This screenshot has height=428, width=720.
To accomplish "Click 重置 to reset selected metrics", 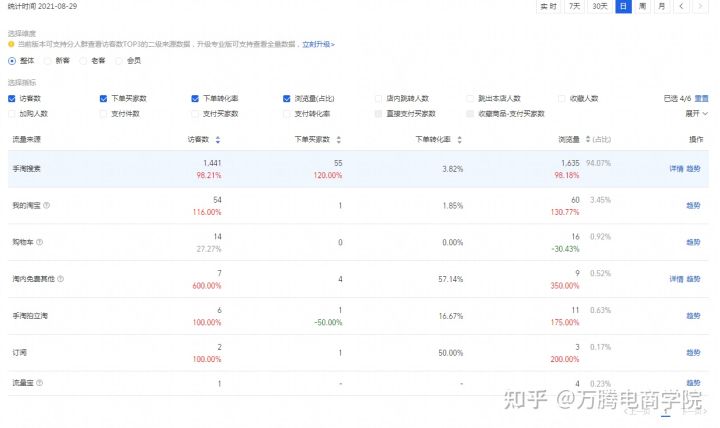I will tap(701, 98).
